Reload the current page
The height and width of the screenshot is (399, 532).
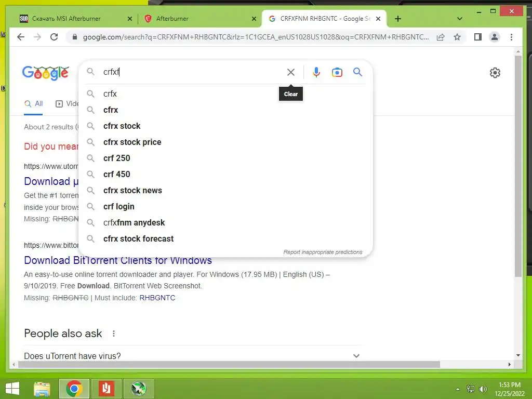[54, 37]
